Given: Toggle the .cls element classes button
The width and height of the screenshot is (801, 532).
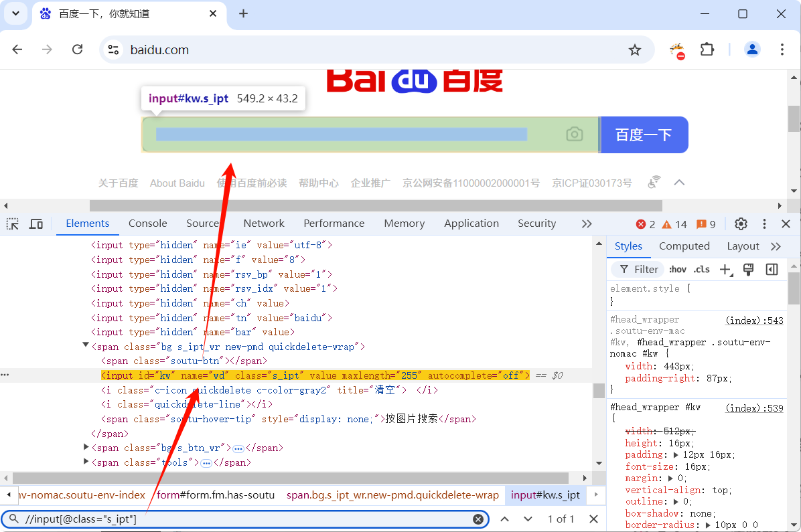Looking at the screenshot, I should 701,270.
